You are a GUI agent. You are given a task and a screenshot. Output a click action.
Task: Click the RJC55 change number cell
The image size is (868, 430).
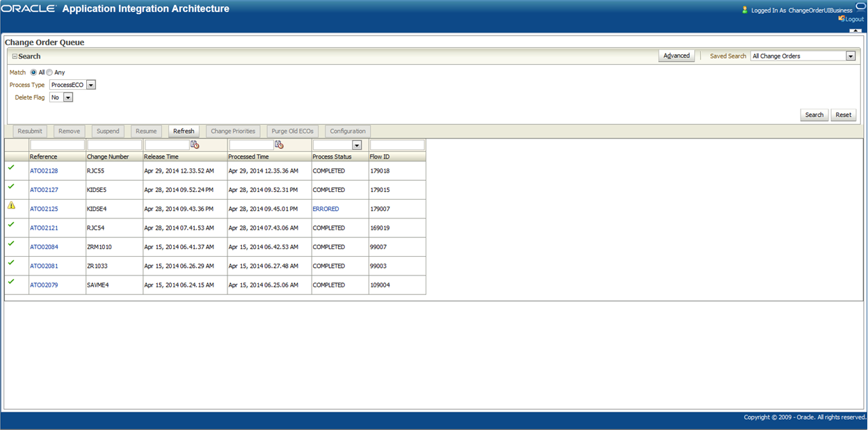coord(114,171)
